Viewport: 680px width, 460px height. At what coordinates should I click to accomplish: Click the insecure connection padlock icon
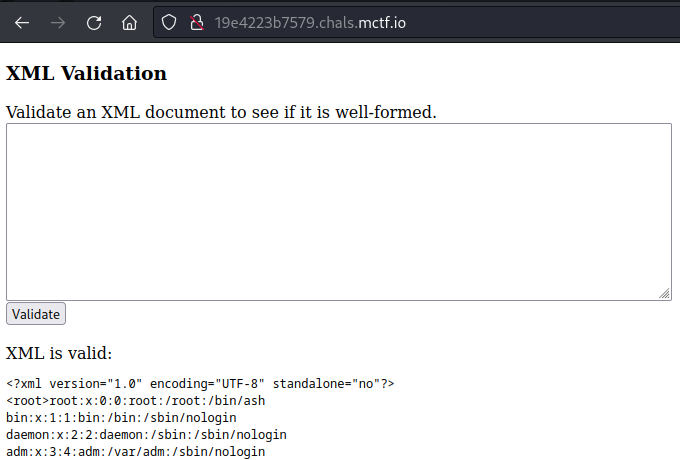[x=196, y=22]
